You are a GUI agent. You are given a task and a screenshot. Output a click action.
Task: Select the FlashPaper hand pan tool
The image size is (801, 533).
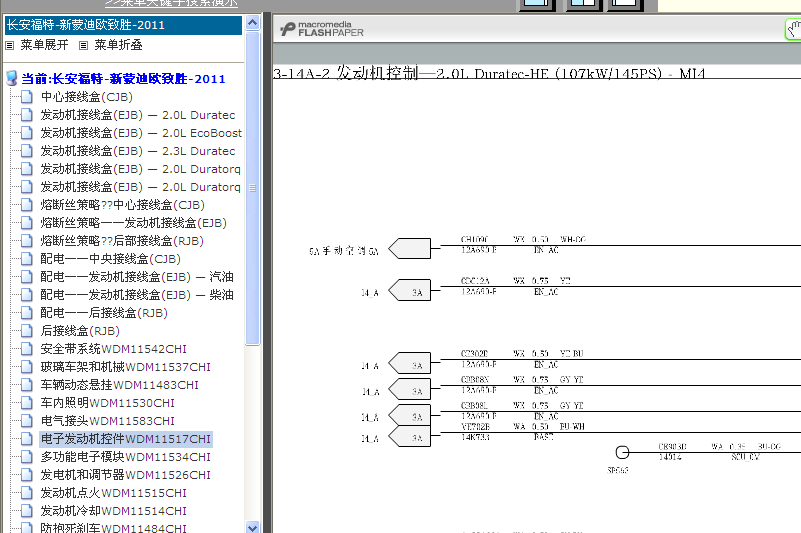click(793, 29)
